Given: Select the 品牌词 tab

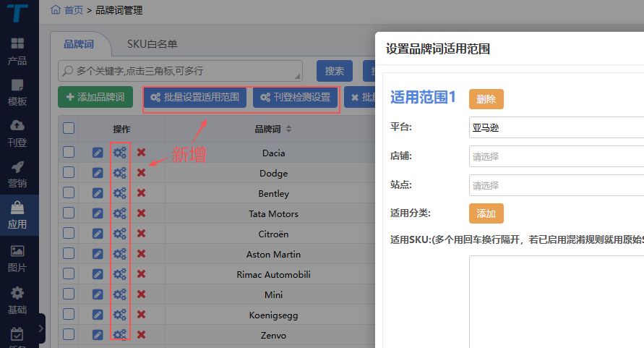Looking at the screenshot, I should coord(79,44).
